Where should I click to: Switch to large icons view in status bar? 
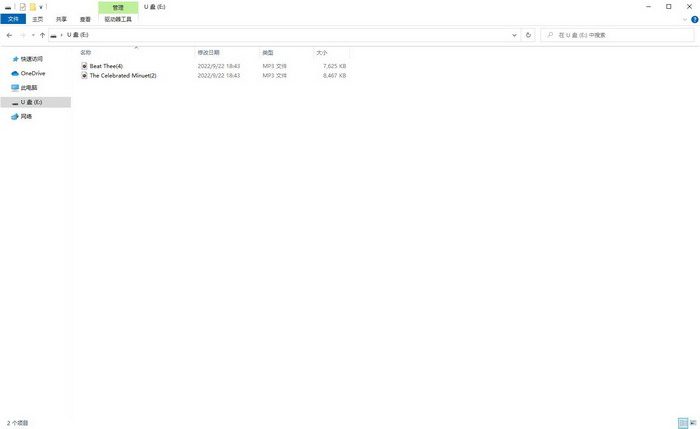[x=691, y=423]
